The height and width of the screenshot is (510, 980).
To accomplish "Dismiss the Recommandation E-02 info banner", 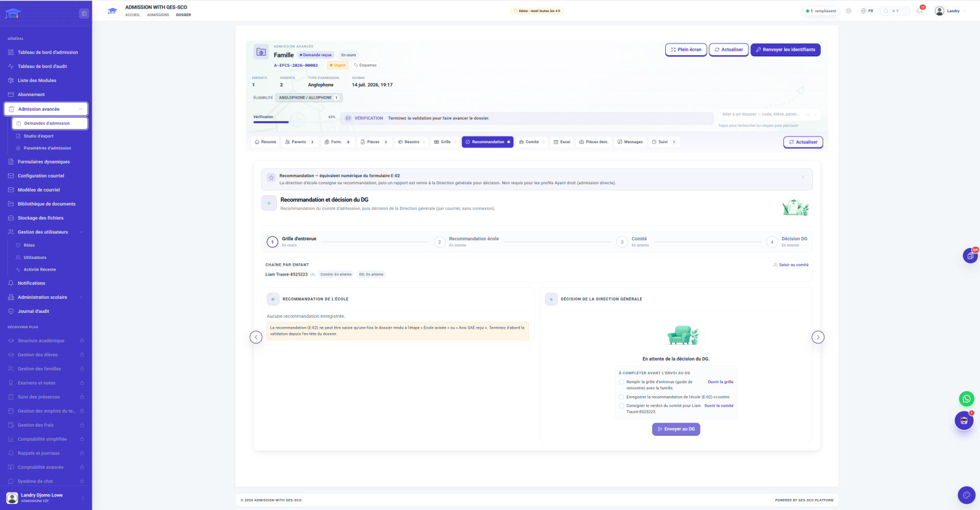I will pyautogui.click(x=803, y=177).
